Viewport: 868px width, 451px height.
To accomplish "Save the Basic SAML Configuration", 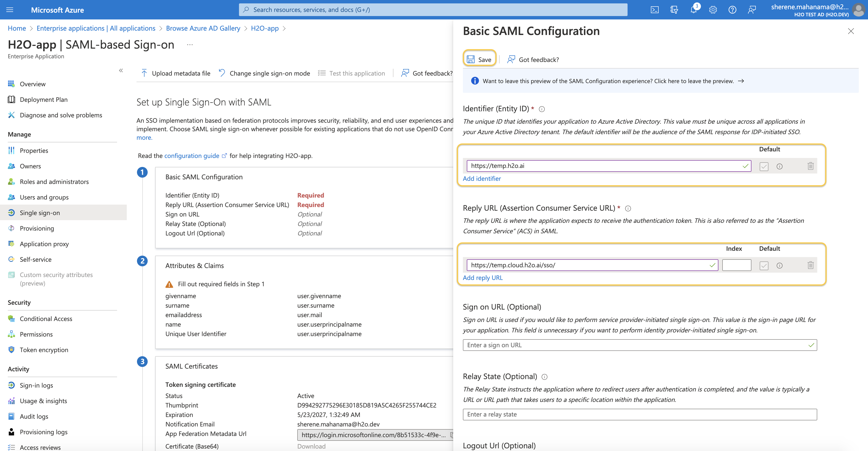I will pos(479,59).
